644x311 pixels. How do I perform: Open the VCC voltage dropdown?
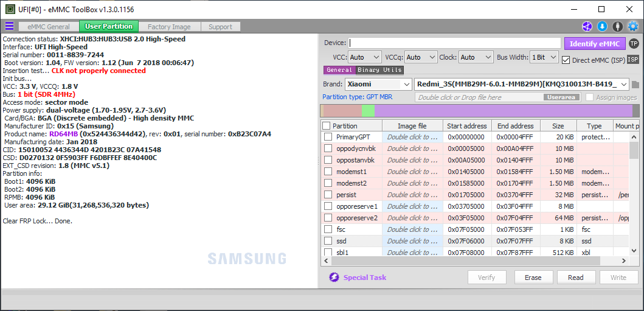pyautogui.click(x=365, y=57)
